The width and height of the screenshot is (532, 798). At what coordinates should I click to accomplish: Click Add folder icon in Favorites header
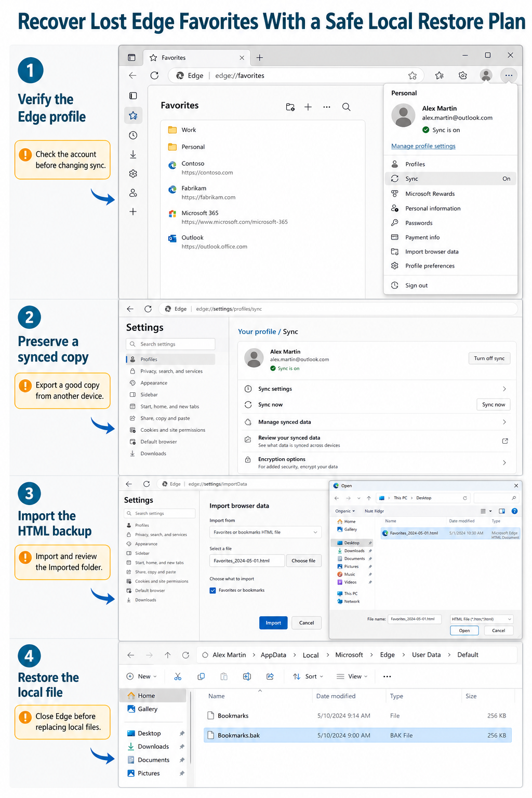click(290, 107)
